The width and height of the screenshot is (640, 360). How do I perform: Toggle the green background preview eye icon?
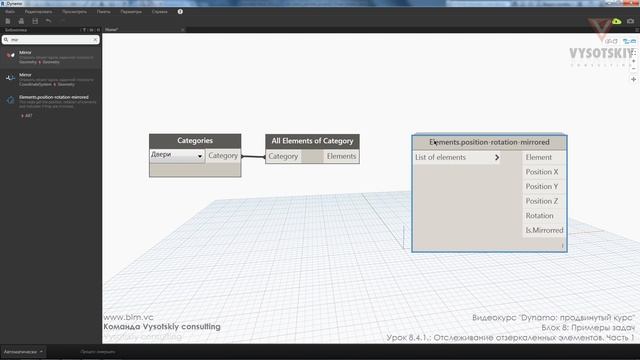pyautogui.click(x=617, y=21)
